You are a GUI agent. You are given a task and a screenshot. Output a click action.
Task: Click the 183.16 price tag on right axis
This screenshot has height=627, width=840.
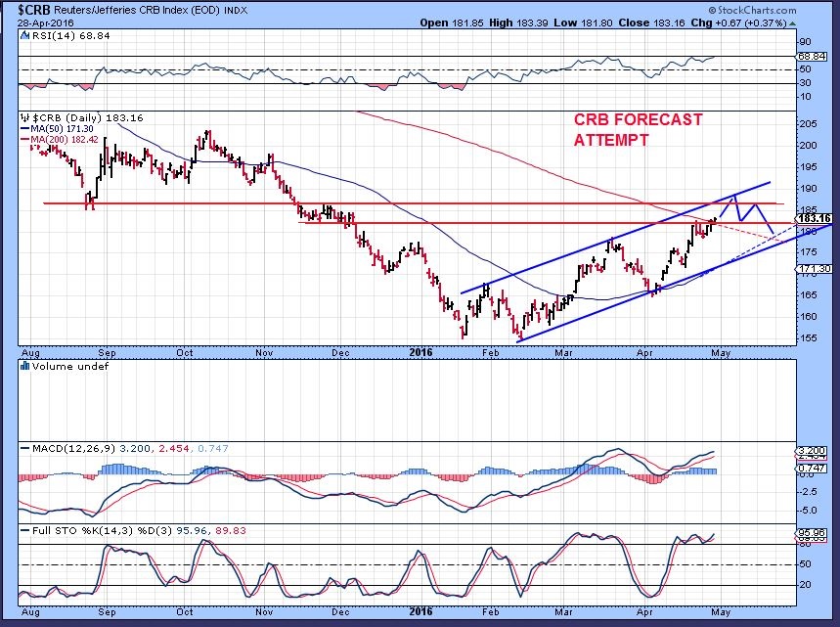814,218
